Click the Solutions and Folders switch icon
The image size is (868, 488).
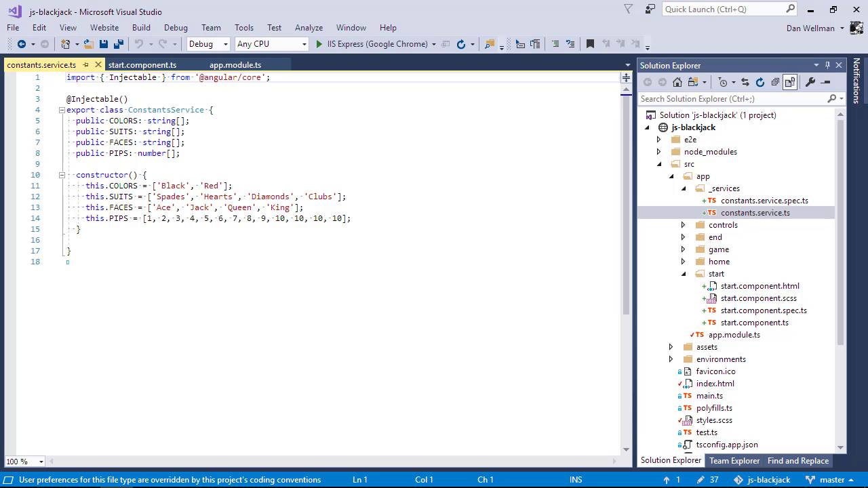pyautogui.click(x=692, y=82)
